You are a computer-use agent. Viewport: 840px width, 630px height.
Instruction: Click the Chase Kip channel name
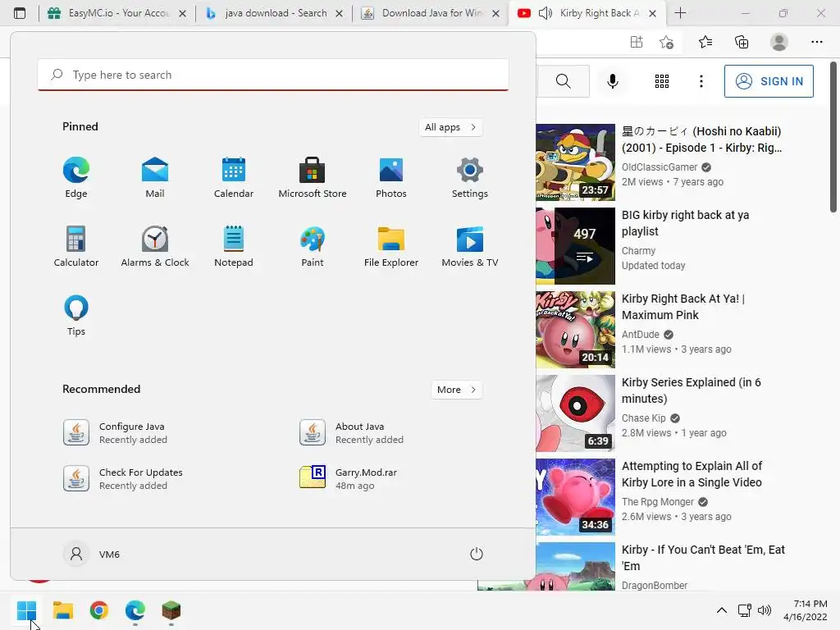pos(643,418)
